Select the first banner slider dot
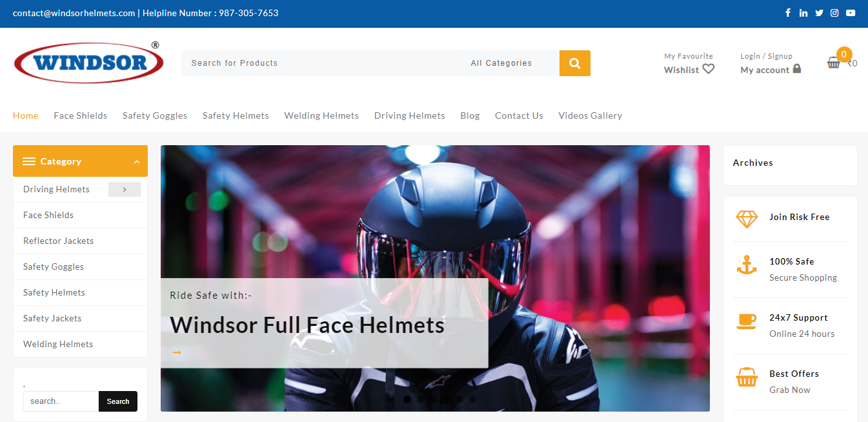The height and width of the screenshot is (422, 868). click(x=407, y=399)
